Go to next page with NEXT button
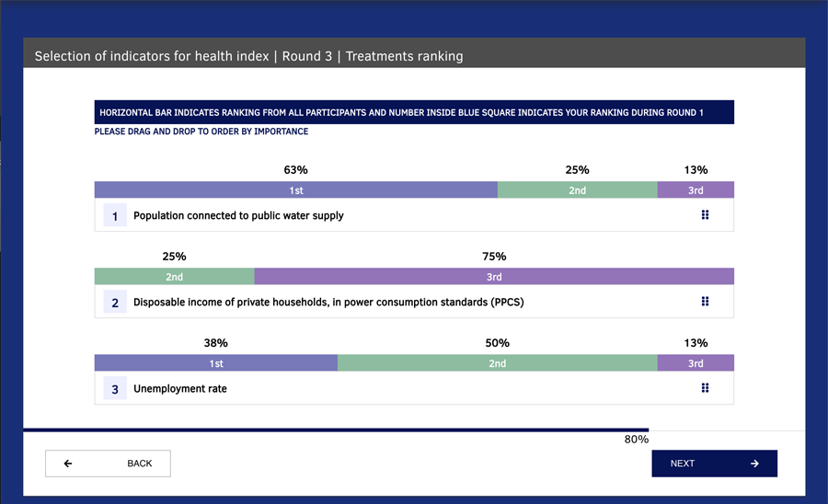The width and height of the screenshot is (828, 504). (x=715, y=464)
